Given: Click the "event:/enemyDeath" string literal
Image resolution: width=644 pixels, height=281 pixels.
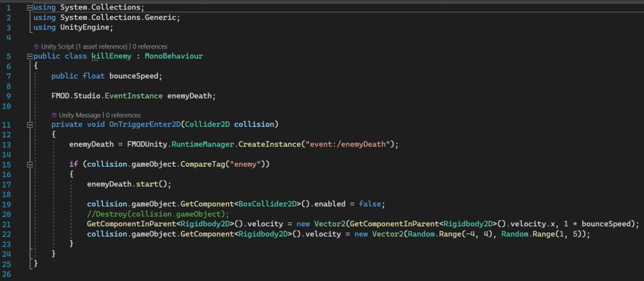Looking at the screenshot, I should tap(348, 144).
